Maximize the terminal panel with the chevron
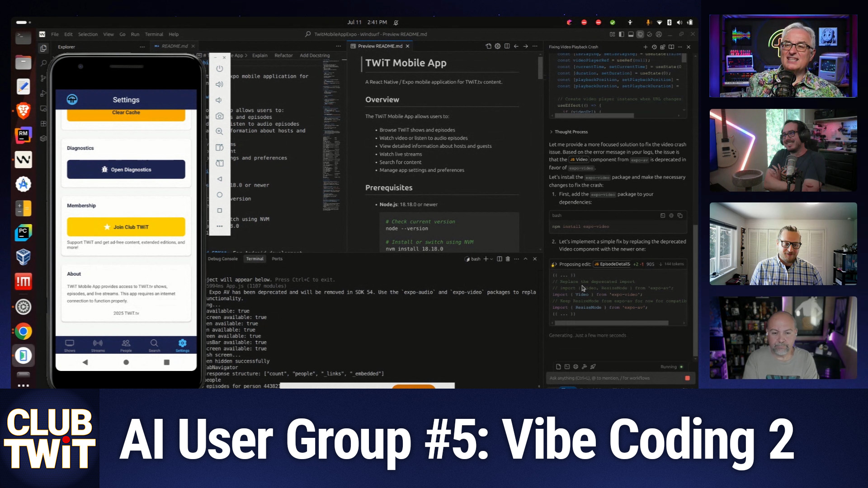The height and width of the screenshot is (488, 868). pos(525,259)
